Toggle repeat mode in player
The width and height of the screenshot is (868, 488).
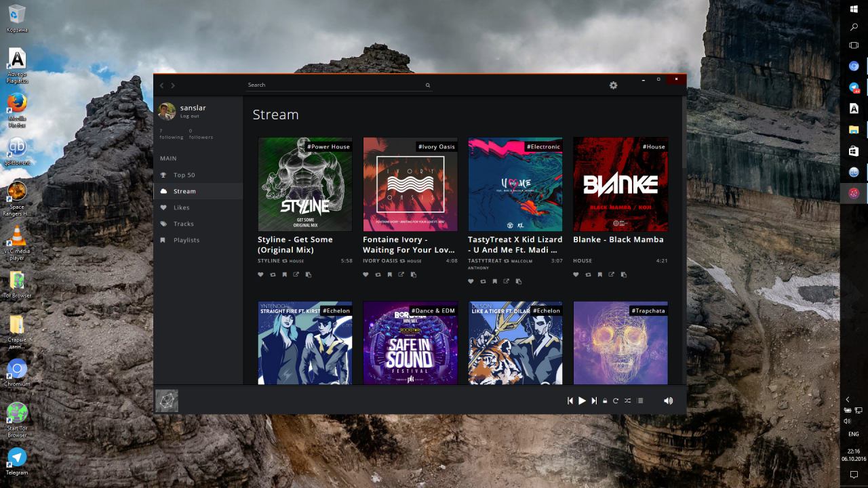pyautogui.click(x=616, y=401)
